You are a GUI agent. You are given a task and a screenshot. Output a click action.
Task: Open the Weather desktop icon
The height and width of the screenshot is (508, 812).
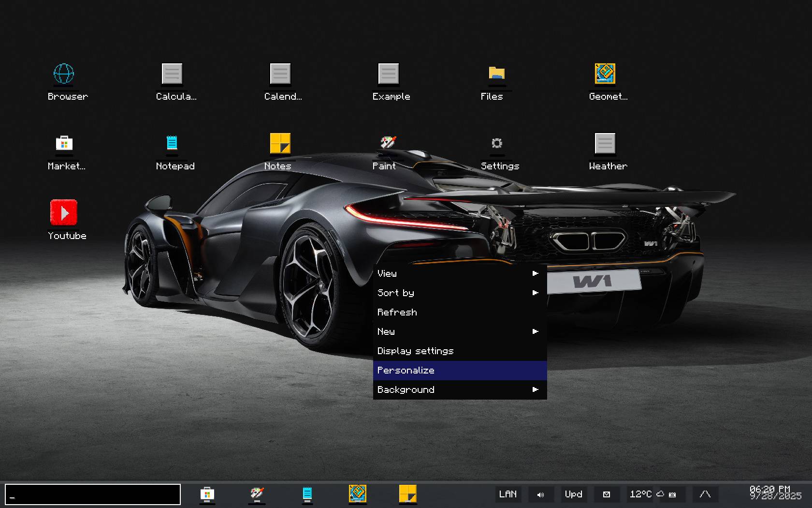click(x=605, y=144)
